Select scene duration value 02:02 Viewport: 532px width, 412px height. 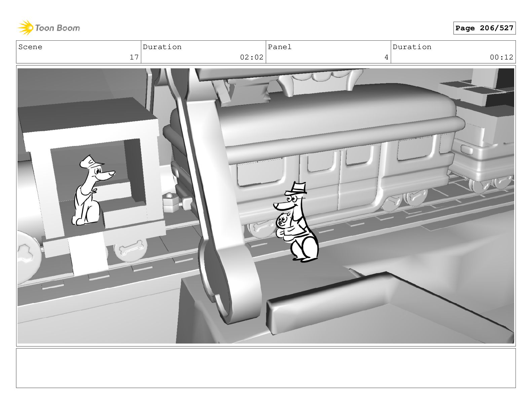pos(252,57)
